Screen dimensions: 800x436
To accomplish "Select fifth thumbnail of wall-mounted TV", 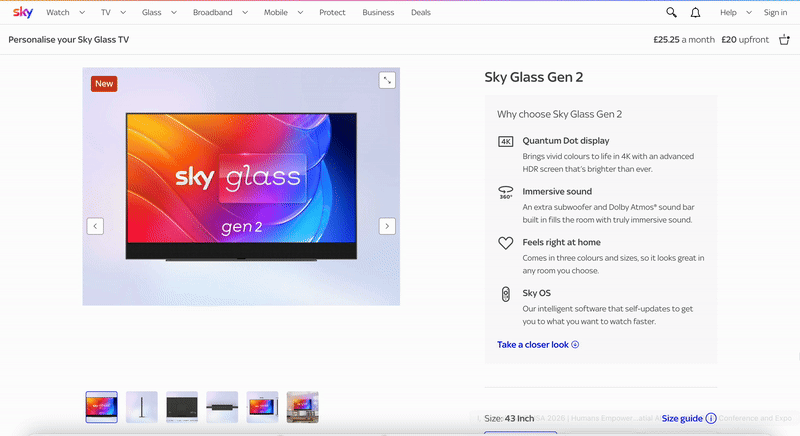I will [262, 407].
